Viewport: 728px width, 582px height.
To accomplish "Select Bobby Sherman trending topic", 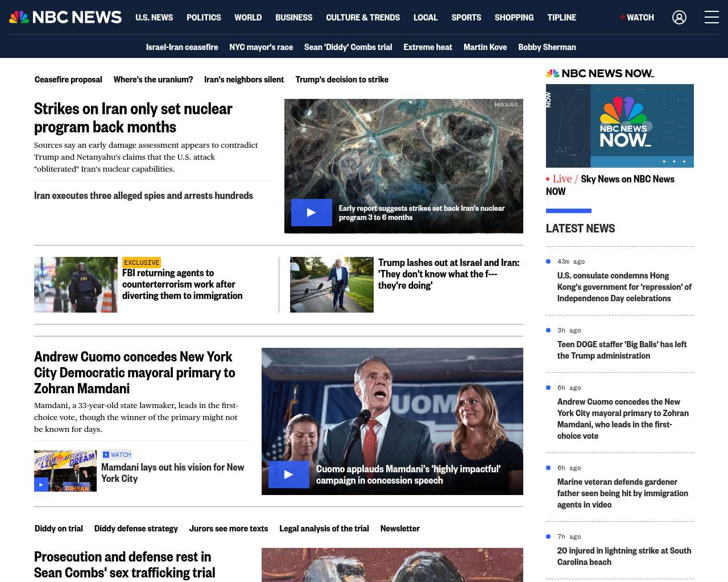I will coord(547,47).
